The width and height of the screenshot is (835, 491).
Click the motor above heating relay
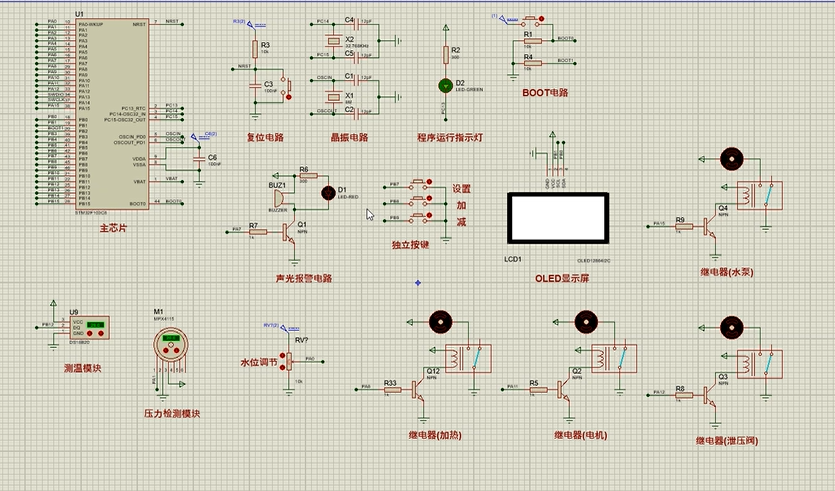(440, 322)
